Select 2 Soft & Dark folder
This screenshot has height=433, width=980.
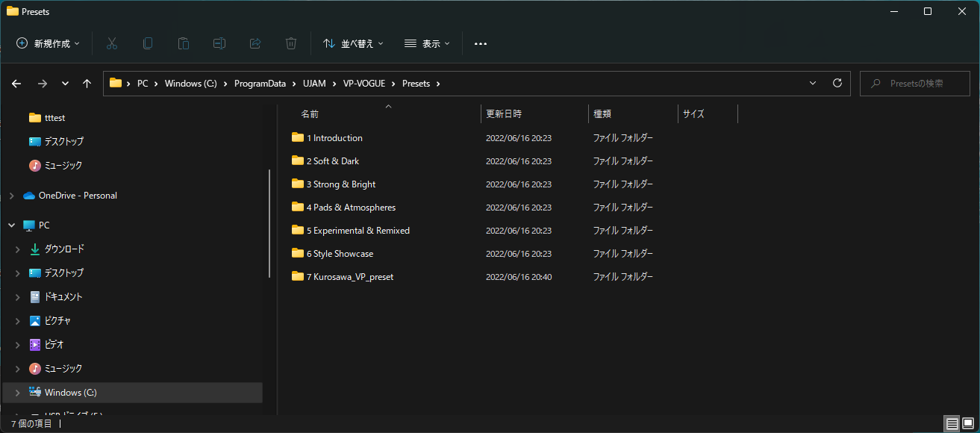click(x=333, y=161)
